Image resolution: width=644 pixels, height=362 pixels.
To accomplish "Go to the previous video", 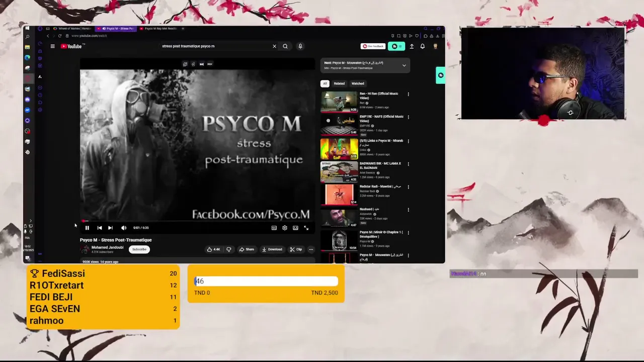I will pos(100,228).
